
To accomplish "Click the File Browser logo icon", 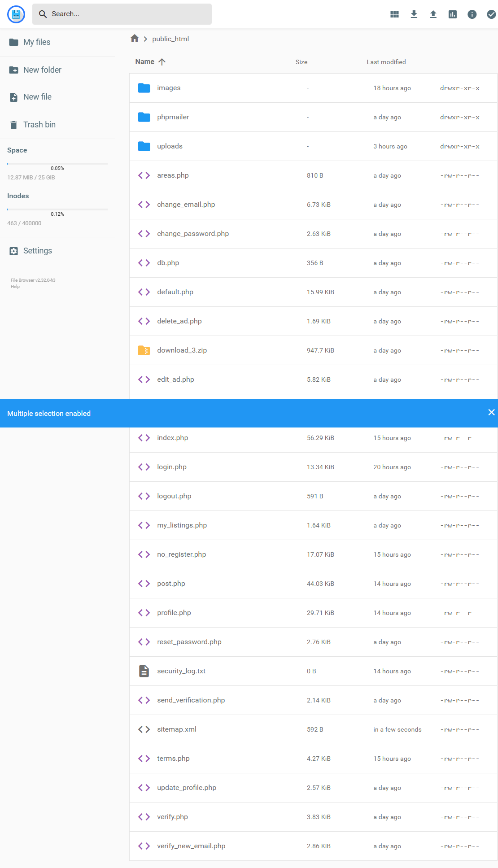I will (16, 14).
